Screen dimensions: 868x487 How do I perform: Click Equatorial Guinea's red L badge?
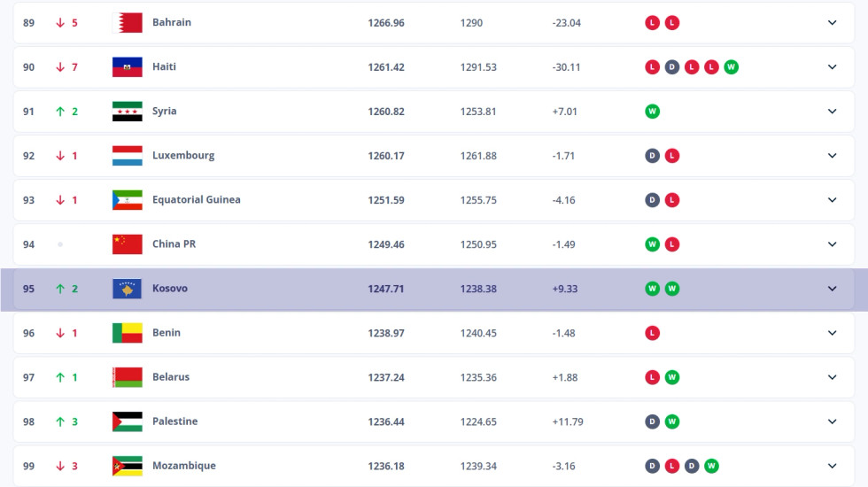point(672,200)
